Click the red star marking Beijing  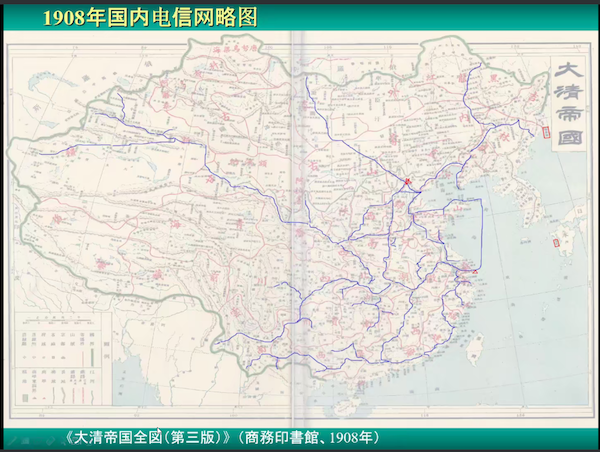click(408, 181)
